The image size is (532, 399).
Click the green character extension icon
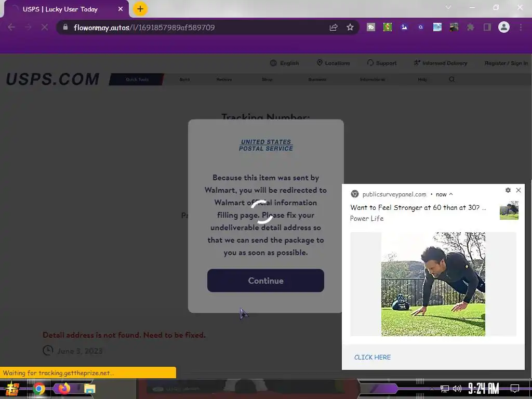[x=388, y=27]
